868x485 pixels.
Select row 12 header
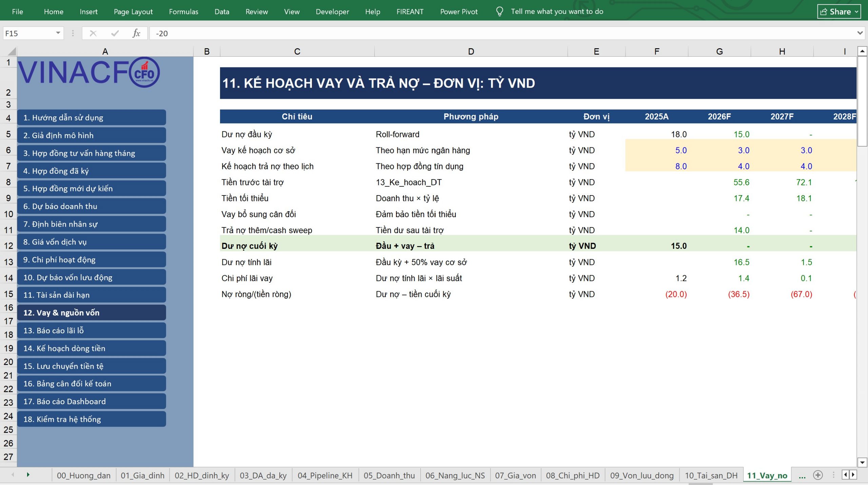pos(8,245)
